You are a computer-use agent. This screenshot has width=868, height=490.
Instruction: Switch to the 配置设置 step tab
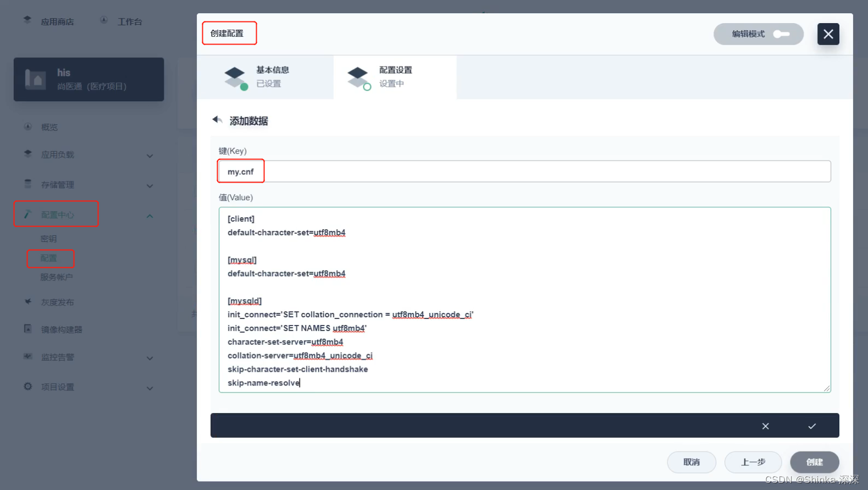pyautogui.click(x=395, y=77)
